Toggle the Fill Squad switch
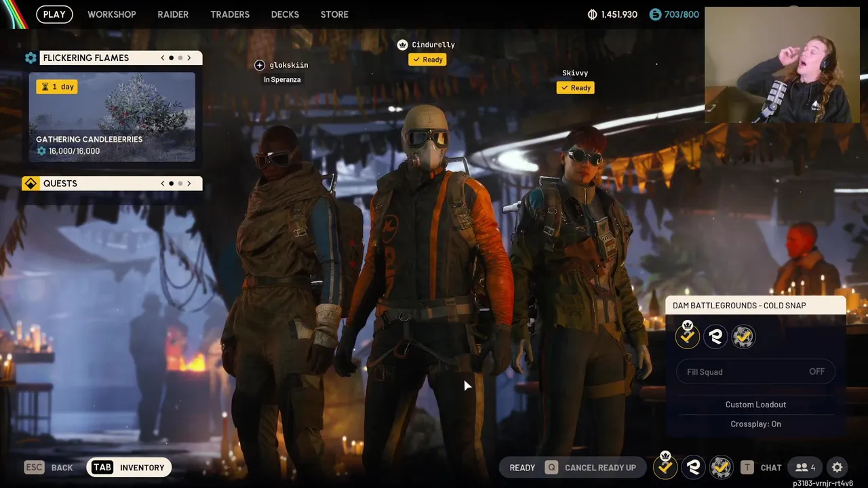This screenshot has height=488, width=868. click(x=755, y=371)
